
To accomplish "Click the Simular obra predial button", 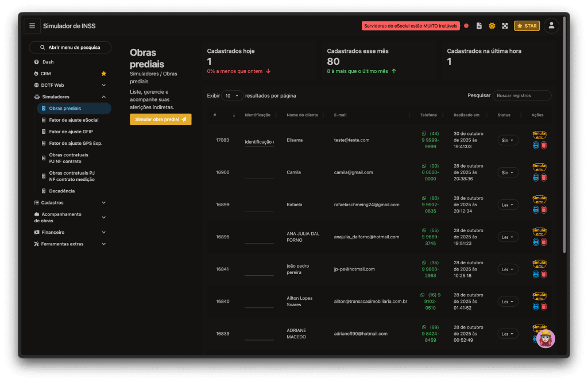I will (x=161, y=119).
